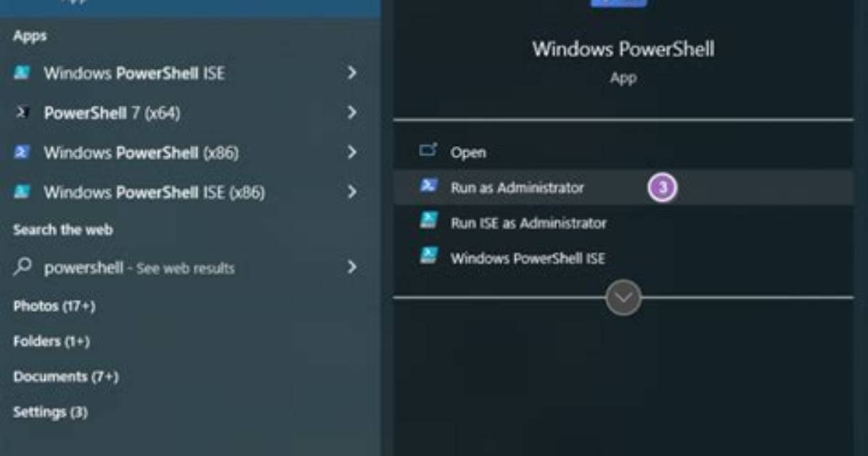868x456 pixels.
Task: Click the Apps section heading
Action: [x=30, y=36]
